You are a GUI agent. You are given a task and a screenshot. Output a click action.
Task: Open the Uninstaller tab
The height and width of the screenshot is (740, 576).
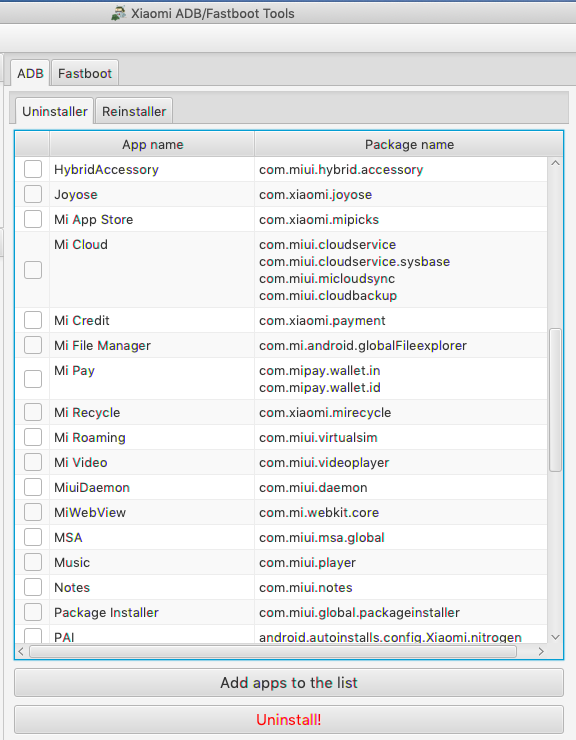click(x=55, y=111)
